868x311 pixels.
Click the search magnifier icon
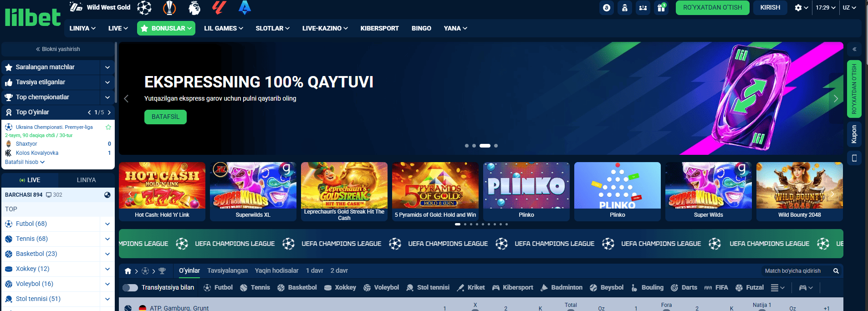click(x=836, y=271)
